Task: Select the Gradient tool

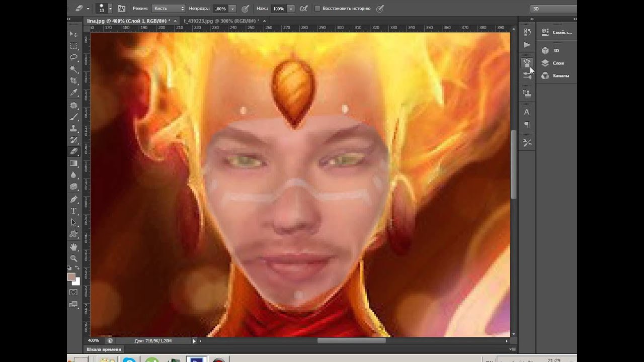Action: click(x=73, y=163)
